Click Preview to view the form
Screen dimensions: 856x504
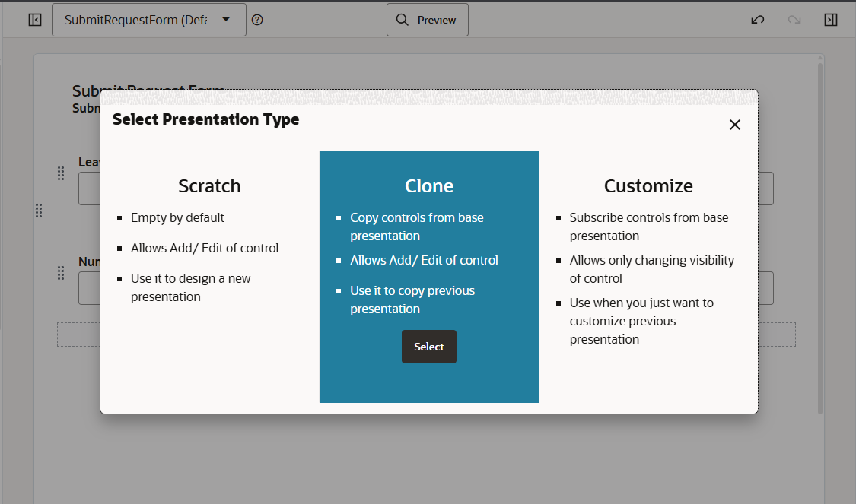[427, 20]
